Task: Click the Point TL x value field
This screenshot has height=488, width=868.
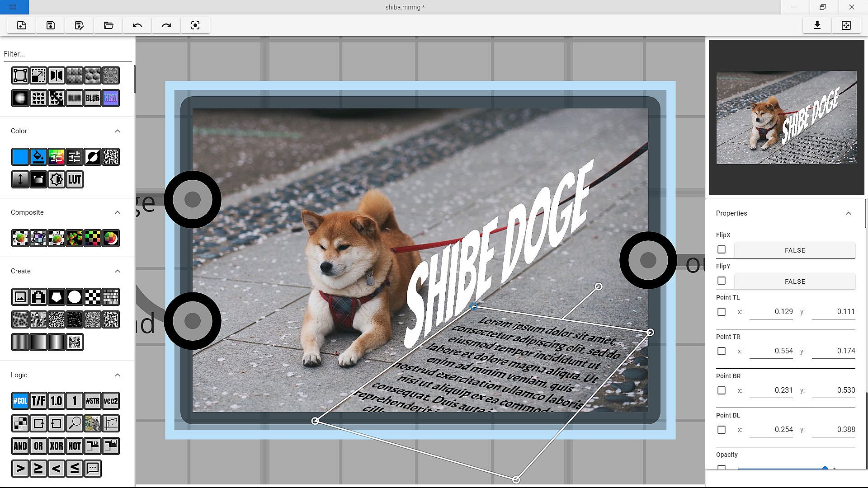Action: [x=771, y=311]
